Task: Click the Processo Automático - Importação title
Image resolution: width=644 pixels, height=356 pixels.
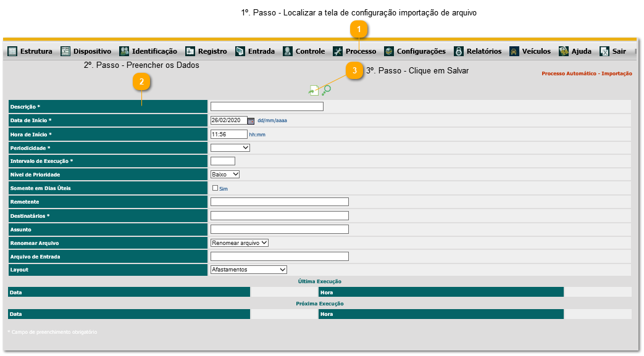Action: tap(587, 73)
